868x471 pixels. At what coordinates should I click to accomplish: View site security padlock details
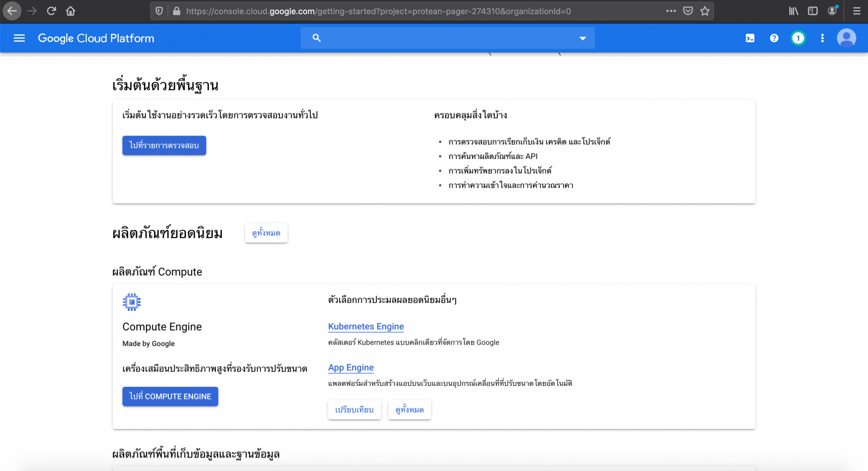(176, 11)
